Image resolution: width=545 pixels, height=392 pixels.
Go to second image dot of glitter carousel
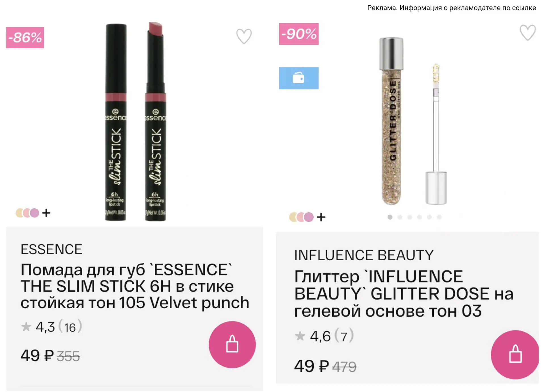[400, 217]
